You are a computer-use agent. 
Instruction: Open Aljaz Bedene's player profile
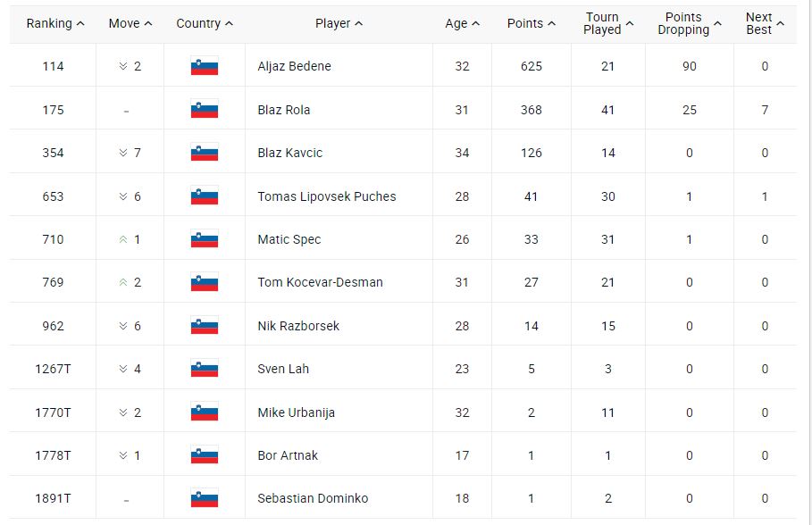pos(294,67)
